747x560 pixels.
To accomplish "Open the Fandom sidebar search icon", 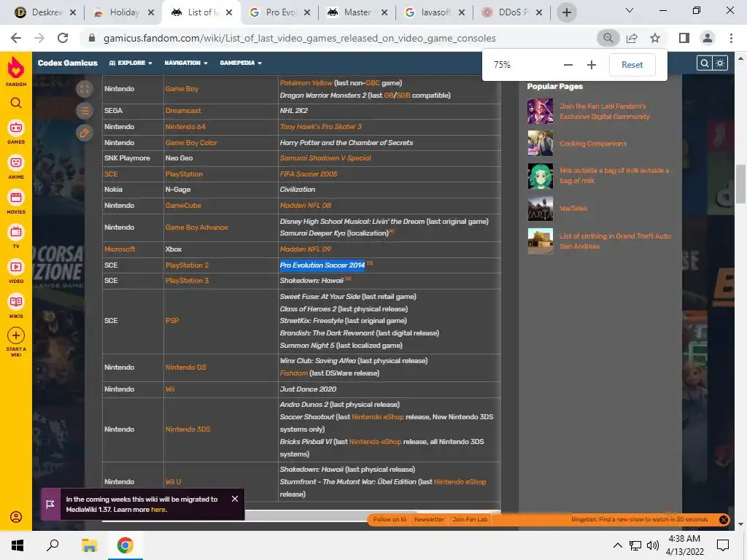I will pyautogui.click(x=16, y=103).
